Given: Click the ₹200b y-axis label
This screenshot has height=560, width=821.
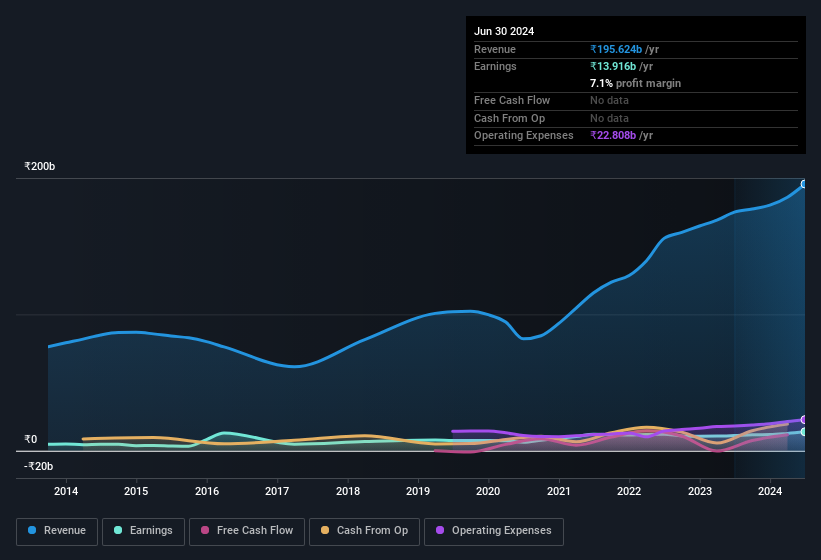Looking at the screenshot, I should tap(39, 166).
